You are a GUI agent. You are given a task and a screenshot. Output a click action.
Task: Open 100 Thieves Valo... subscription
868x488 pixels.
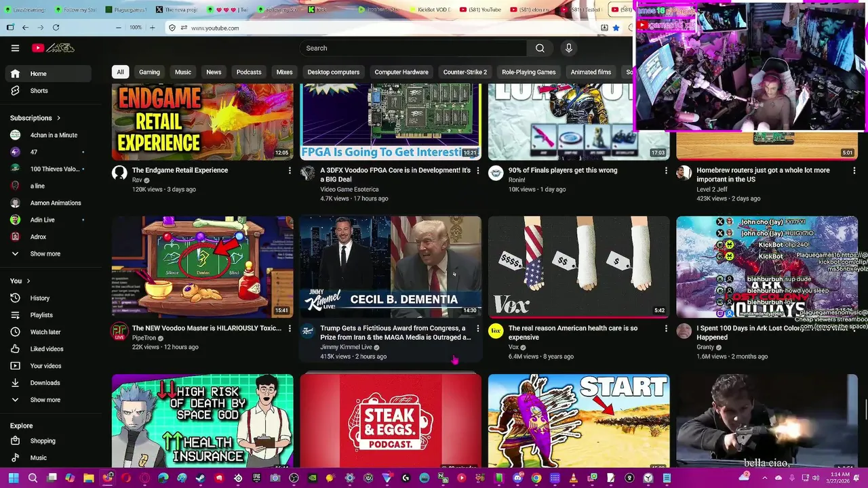pos(47,169)
